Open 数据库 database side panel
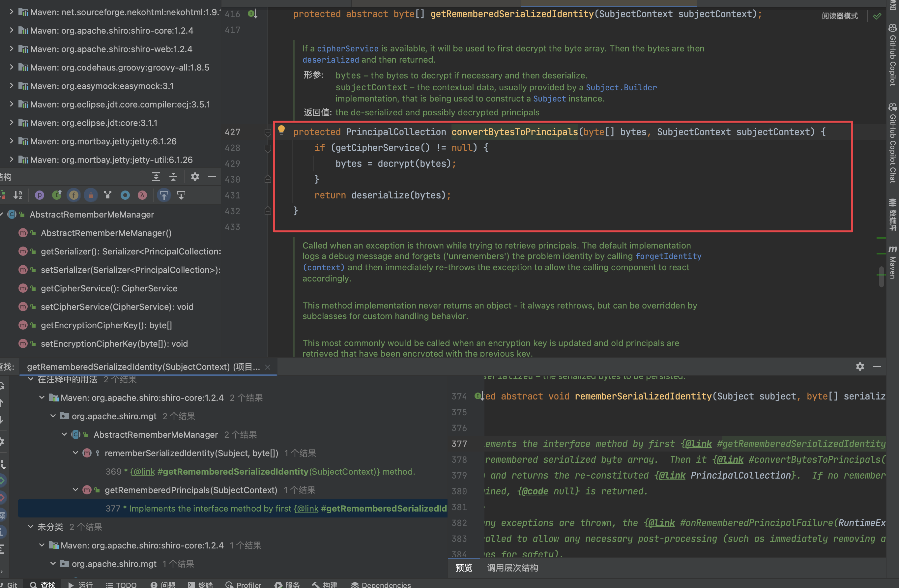Viewport: 899px width, 588px height. click(893, 215)
